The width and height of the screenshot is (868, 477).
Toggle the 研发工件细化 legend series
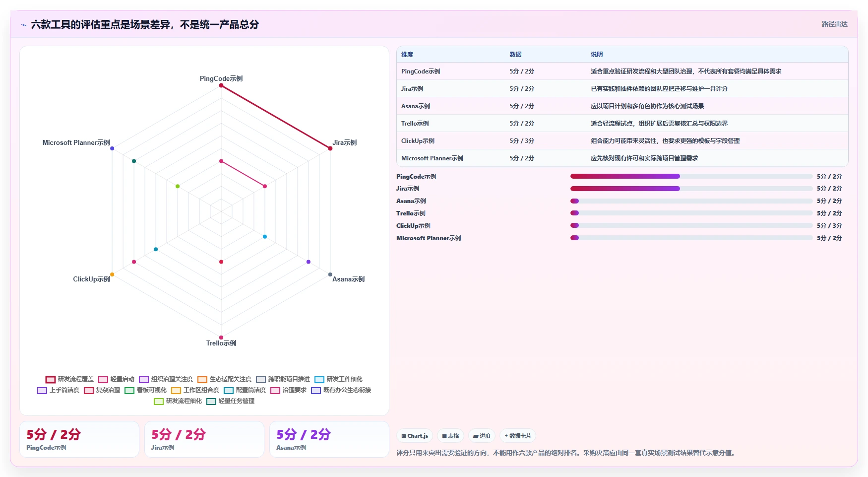point(339,379)
